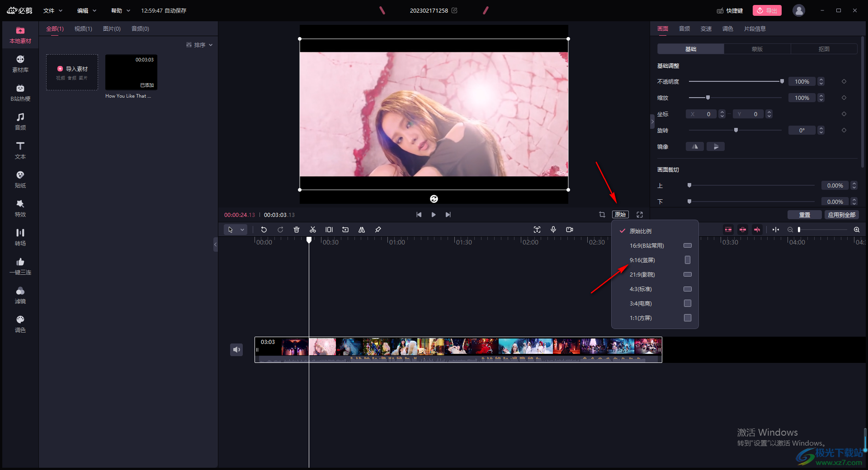This screenshot has height=470, width=868.
Task: Click the pin marker icon in timeline toolbar
Action: 378,230
